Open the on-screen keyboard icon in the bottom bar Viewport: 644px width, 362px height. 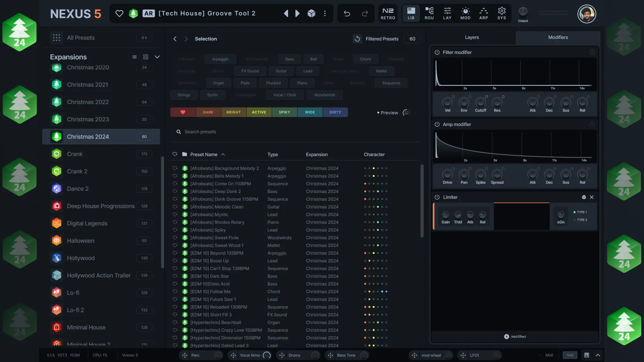[x=586, y=355]
